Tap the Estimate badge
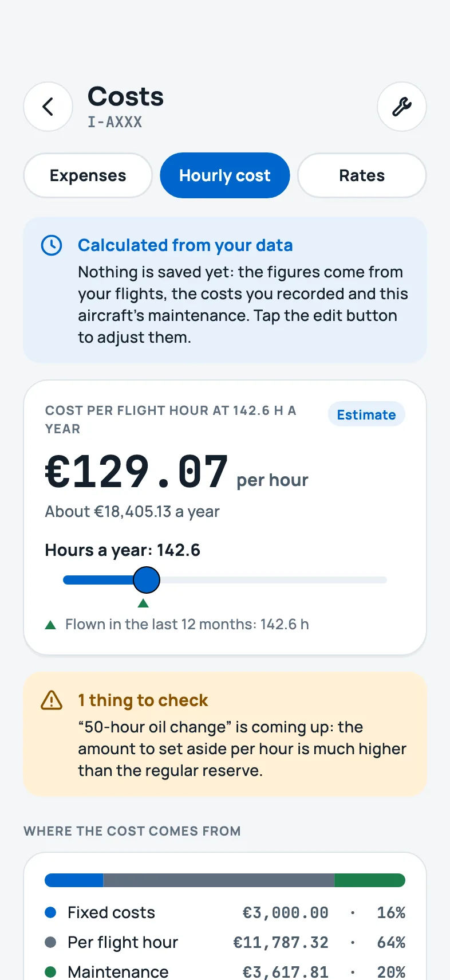 click(366, 414)
